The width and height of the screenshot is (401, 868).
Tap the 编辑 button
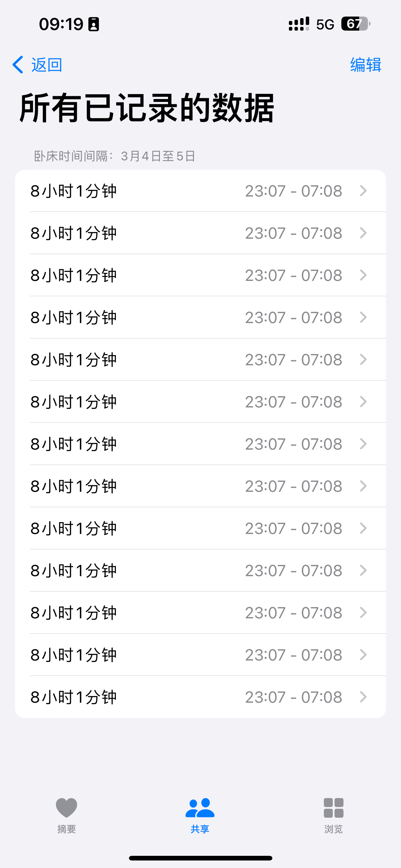point(366,65)
